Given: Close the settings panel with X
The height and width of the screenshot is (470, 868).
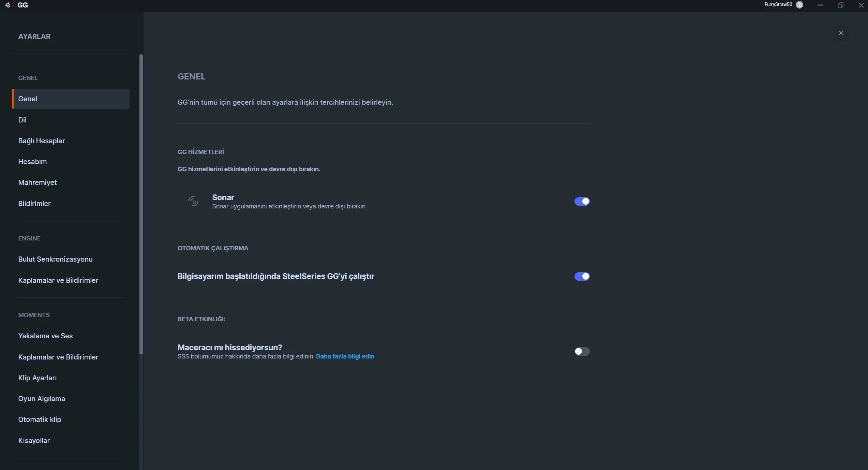Looking at the screenshot, I should coord(841,33).
